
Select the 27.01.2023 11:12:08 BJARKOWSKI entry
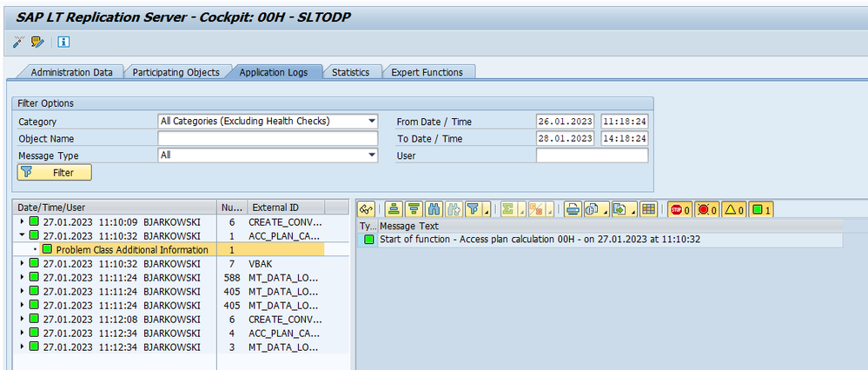[x=122, y=319]
